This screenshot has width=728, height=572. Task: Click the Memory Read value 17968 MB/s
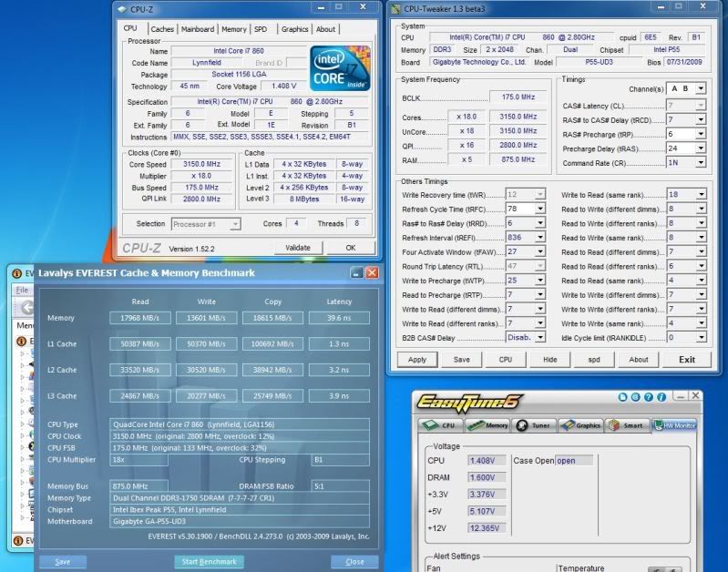(x=140, y=318)
